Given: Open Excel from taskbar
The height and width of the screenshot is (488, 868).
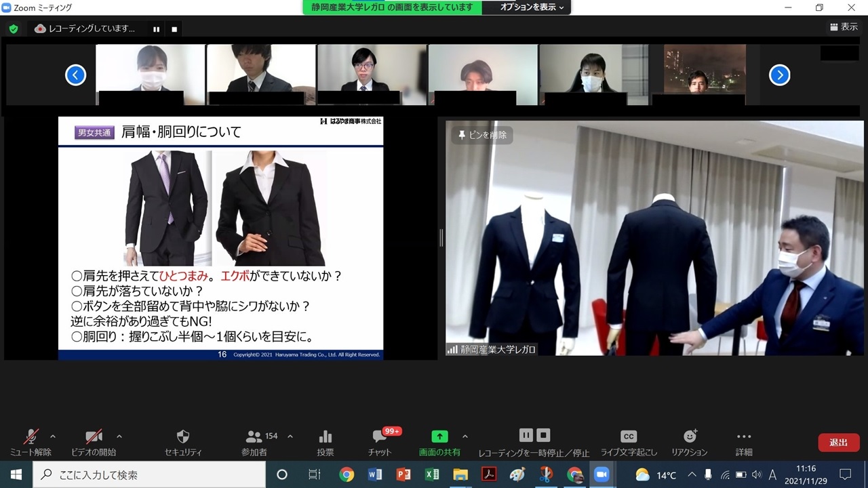Looking at the screenshot, I should coord(432,474).
